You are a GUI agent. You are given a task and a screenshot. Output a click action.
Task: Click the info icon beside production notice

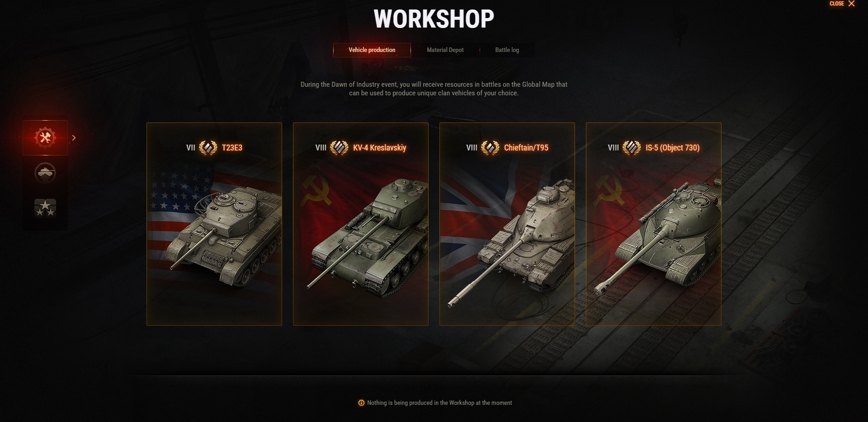[x=361, y=403]
